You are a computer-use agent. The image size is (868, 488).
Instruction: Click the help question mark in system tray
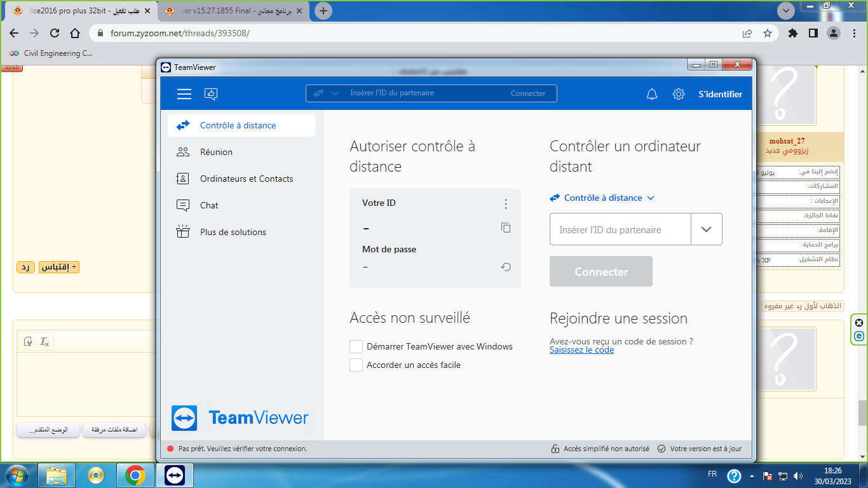pos(734,475)
